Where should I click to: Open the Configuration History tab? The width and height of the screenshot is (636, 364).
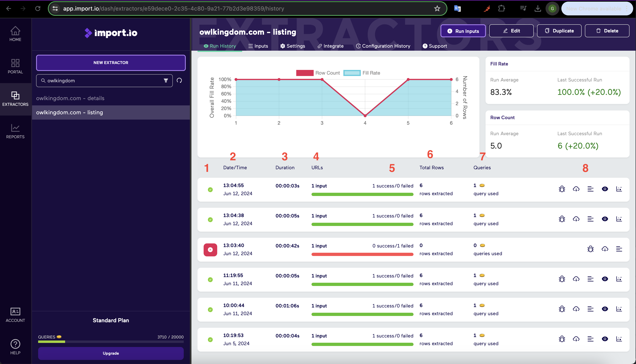pyautogui.click(x=383, y=46)
